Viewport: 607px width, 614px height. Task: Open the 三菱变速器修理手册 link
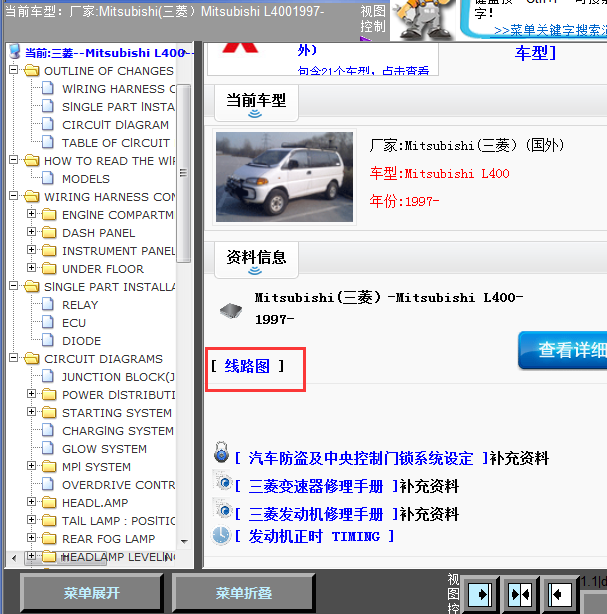coord(316,486)
